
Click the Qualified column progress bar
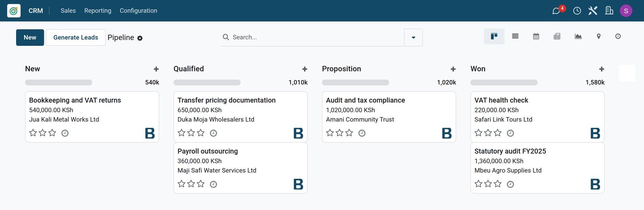point(207,82)
